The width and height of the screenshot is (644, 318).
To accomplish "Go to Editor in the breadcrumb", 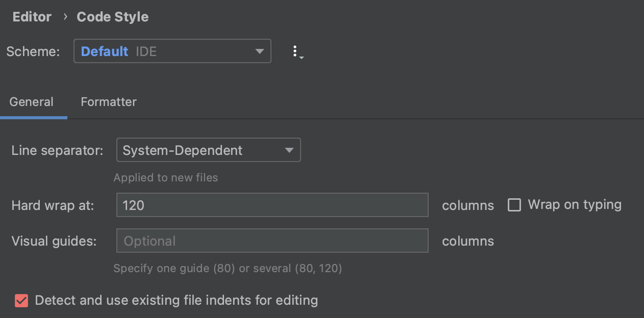I will coord(32,17).
